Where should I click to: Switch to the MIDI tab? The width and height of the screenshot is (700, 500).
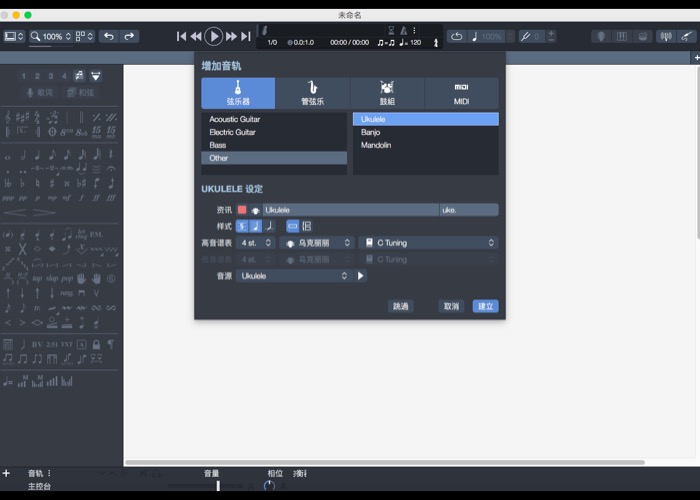461,93
